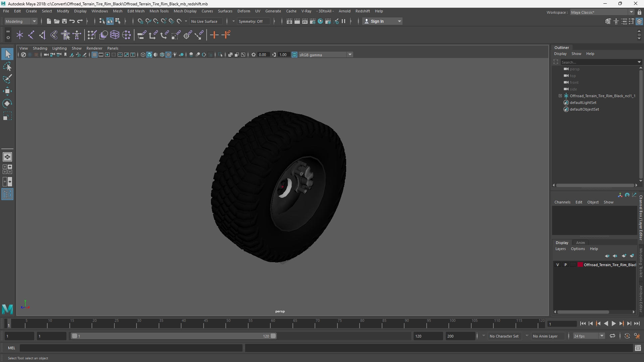This screenshot has width=644, height=362.
Task: Click the Open Scene folder icon
Action: [x=56, y=21]
